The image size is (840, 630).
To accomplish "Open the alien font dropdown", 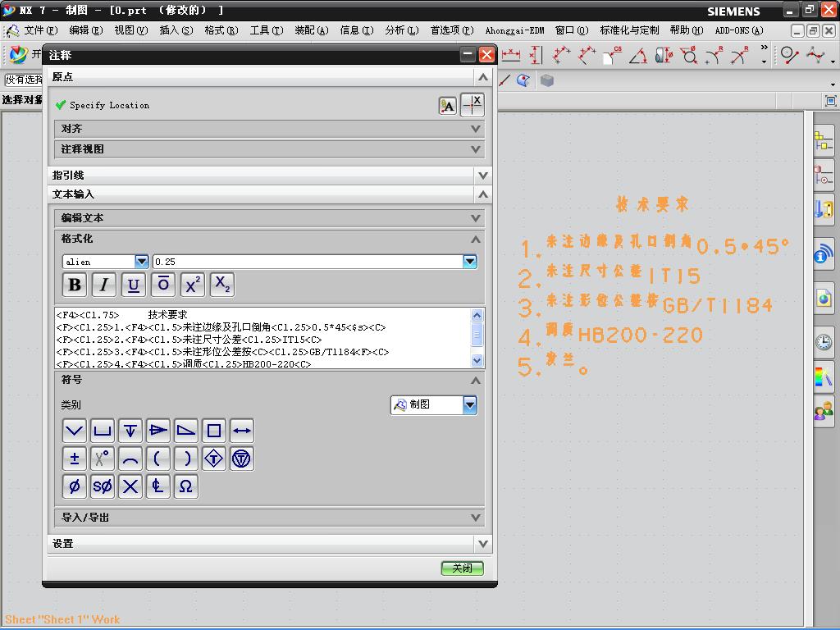I will [141, 262].
